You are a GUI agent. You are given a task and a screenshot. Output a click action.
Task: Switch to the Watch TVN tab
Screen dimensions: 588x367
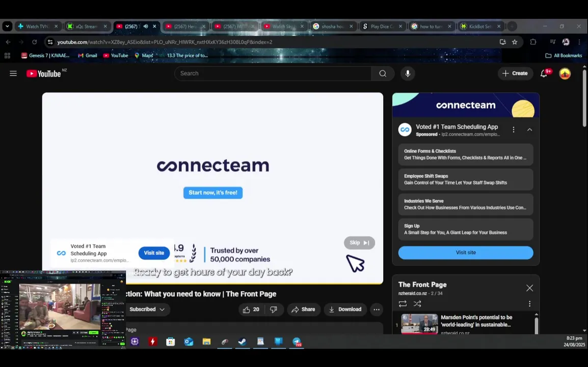[38, 27]
